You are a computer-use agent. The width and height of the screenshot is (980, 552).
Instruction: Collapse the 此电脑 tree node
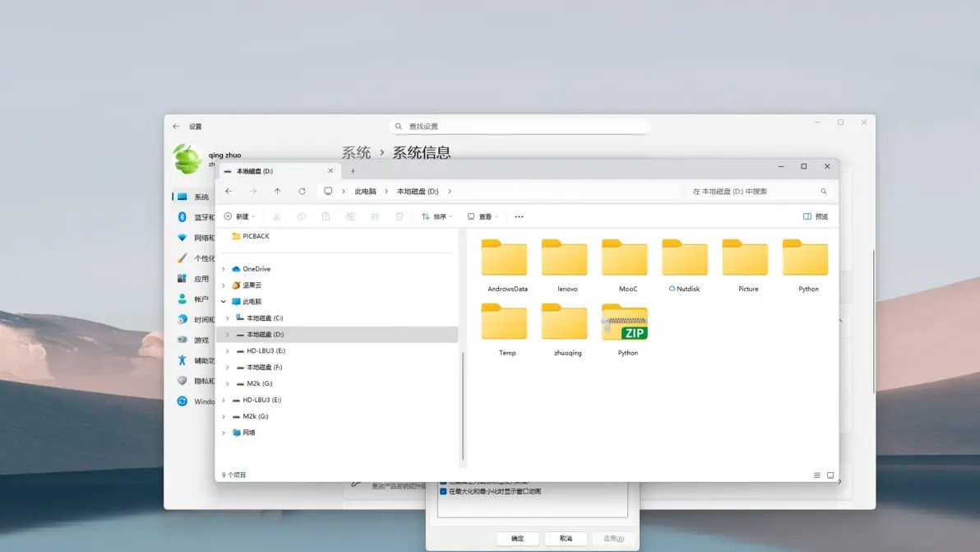coord(224,302)
